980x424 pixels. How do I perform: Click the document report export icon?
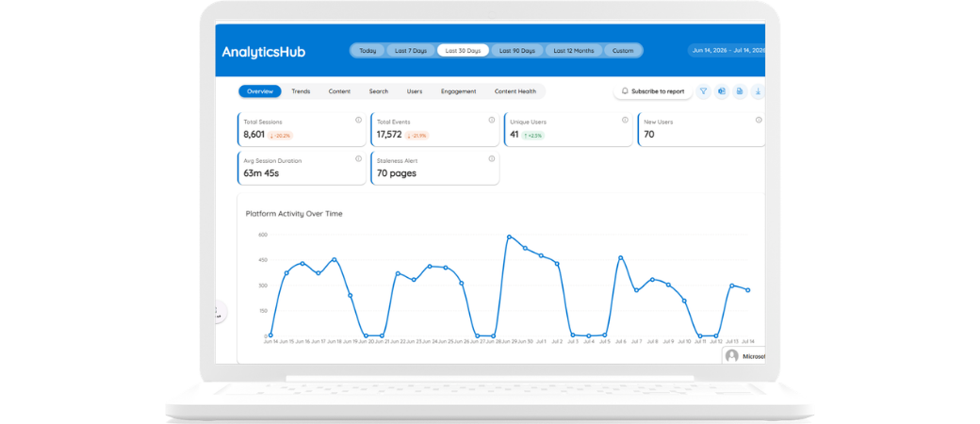pos(740,91)
